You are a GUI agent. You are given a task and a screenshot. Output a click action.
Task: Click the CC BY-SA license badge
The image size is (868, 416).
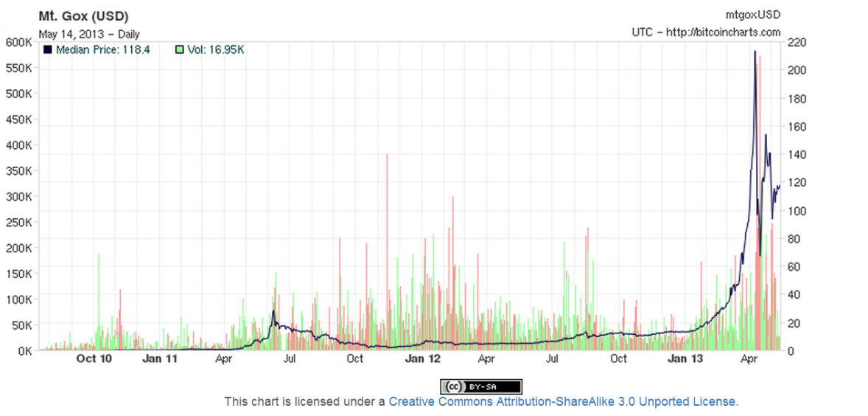(481, 386)
